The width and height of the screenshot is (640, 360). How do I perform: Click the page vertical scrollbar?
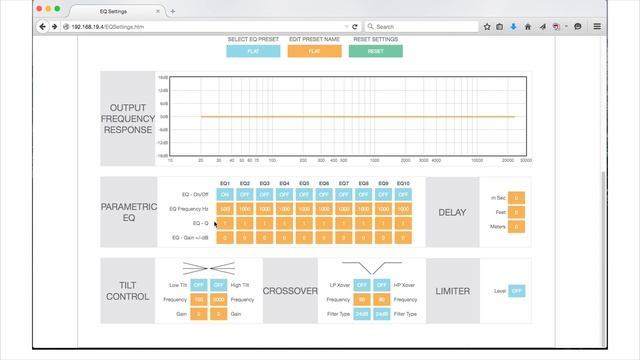604,259
